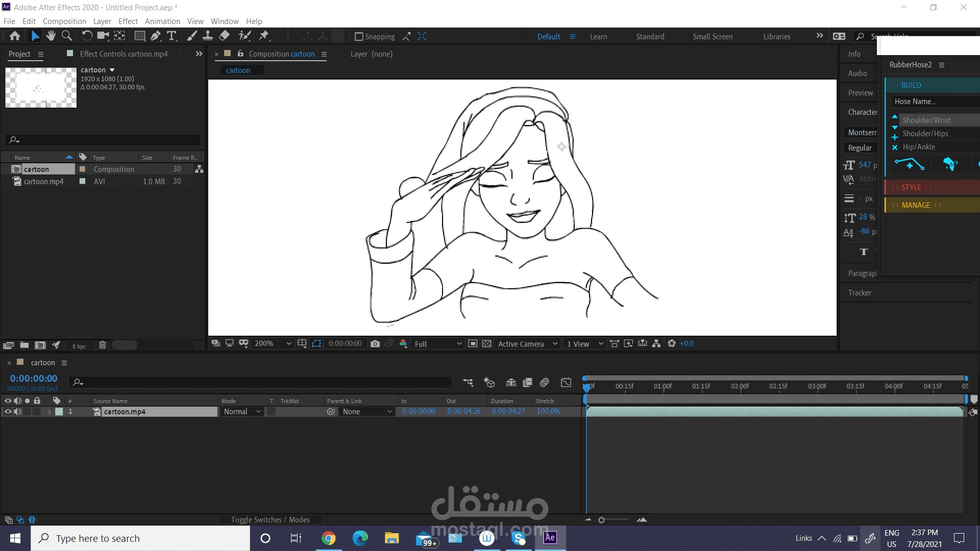Switch to the Small Screen workspace
The width and height of the screenshot is (980, 551).
713,36
